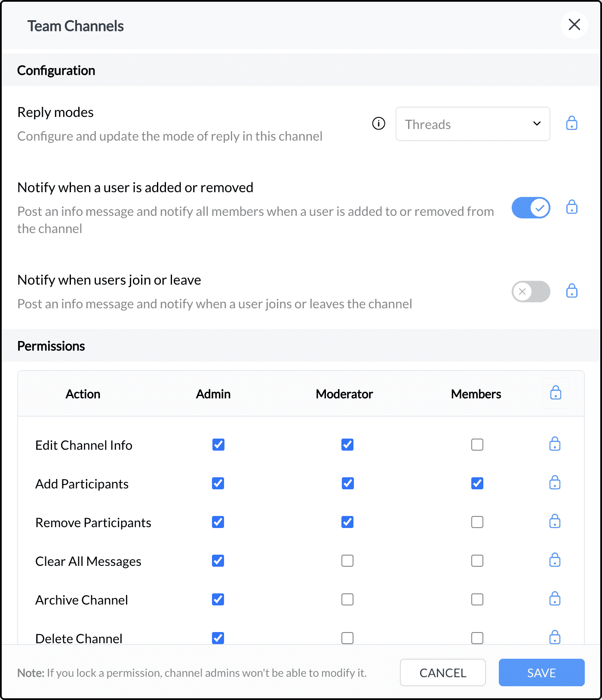Image resolution: width=602 pixels, height=700 pixels.
Task: Disable notify when user is added or removed
Action: (x=531, y=208)
